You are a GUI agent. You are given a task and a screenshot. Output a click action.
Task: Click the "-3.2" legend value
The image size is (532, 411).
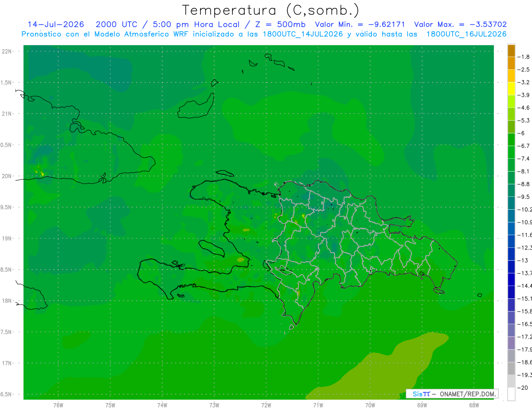[524, 82]
